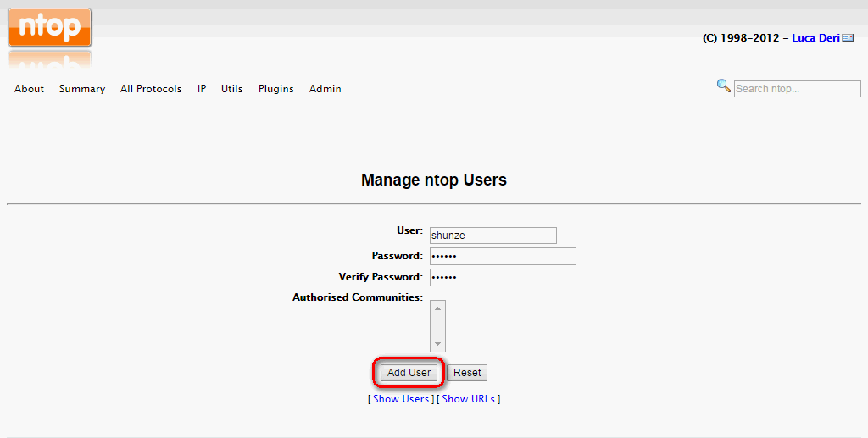
Task: Click the Verify Password label
Action: (381, 277)
